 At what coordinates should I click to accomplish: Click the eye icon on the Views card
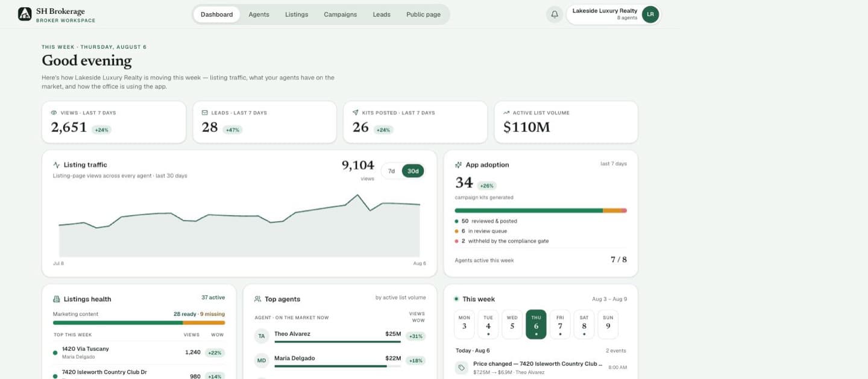pos(54,113)
